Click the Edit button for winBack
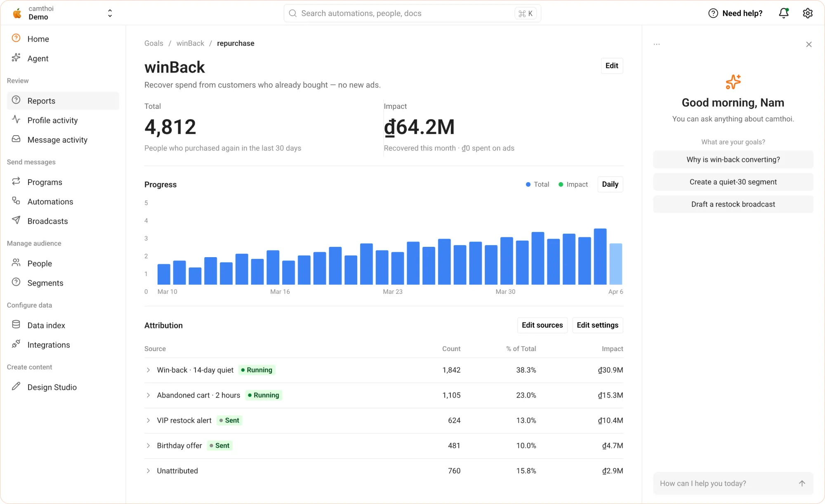 [x=612, y=66]
